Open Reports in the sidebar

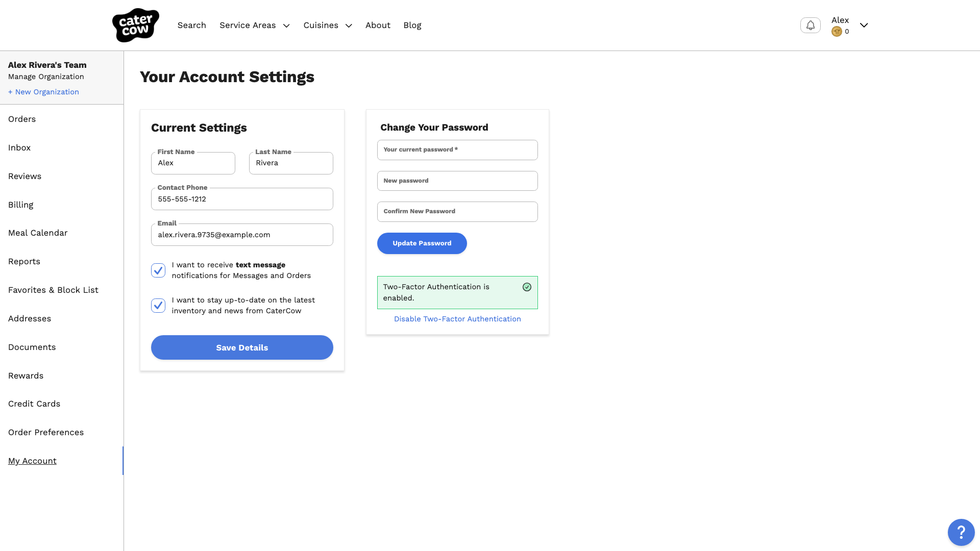point(24,261)
